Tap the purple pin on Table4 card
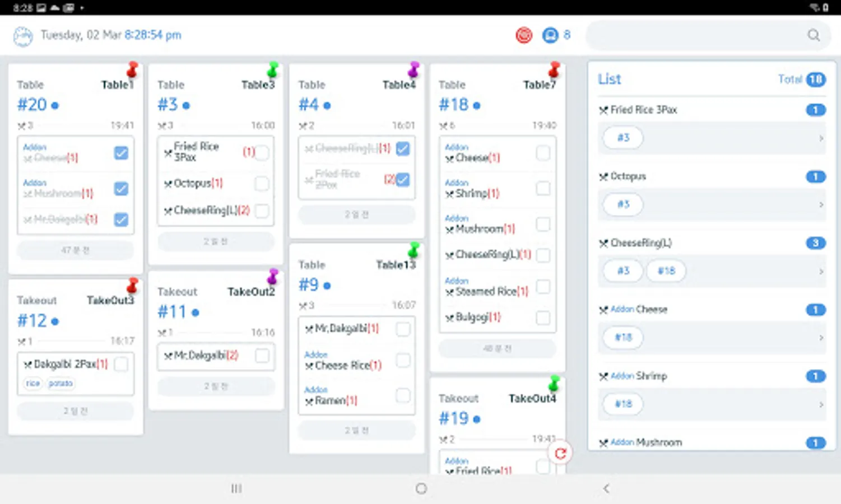Image resolution: width=841 pixels, height=504 pixels. coord(413,69)
